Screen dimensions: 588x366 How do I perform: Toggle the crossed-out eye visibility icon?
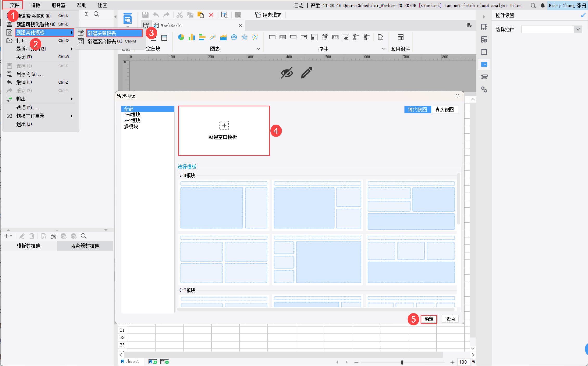[287, 73]
